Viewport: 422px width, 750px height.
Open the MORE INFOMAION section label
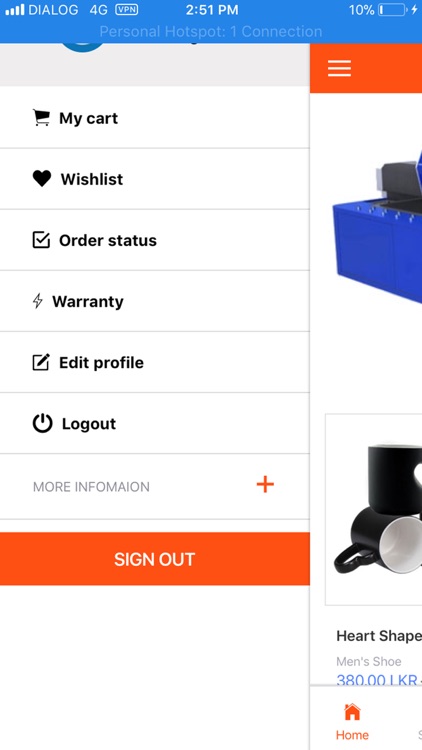(91, 487)
